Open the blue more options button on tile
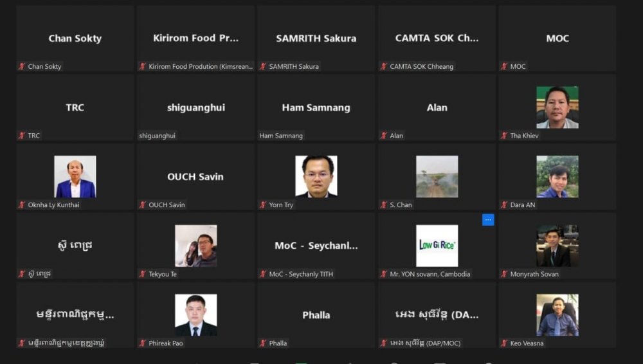This screenshot has width=643, height=364. [x=488, y=219]
